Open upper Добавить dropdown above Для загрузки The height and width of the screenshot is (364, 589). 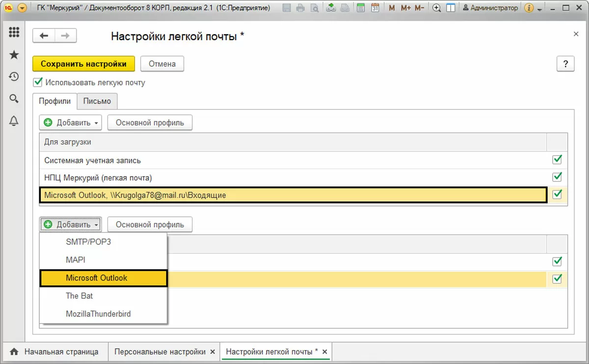click(x=71, y=123)
